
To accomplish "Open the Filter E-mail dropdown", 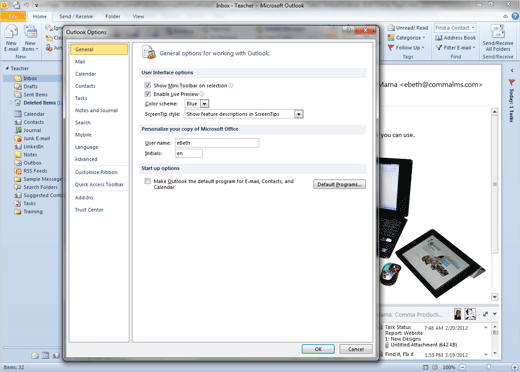I will tap(456, 48).
